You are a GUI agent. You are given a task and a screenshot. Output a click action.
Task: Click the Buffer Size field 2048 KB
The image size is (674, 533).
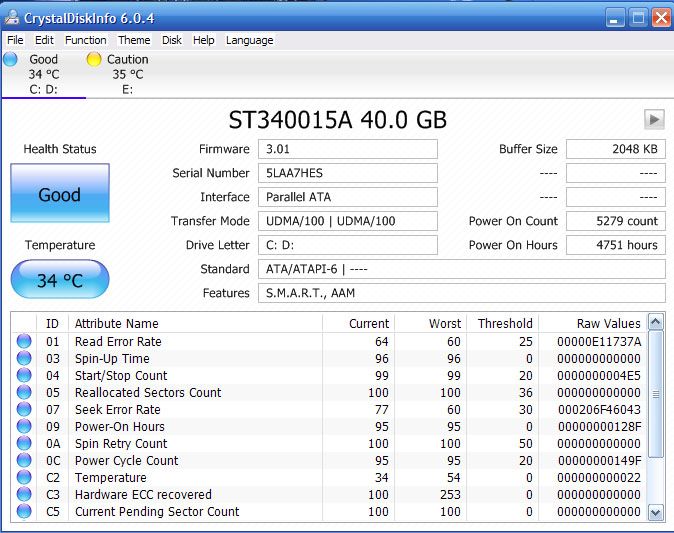pos(616,149)
